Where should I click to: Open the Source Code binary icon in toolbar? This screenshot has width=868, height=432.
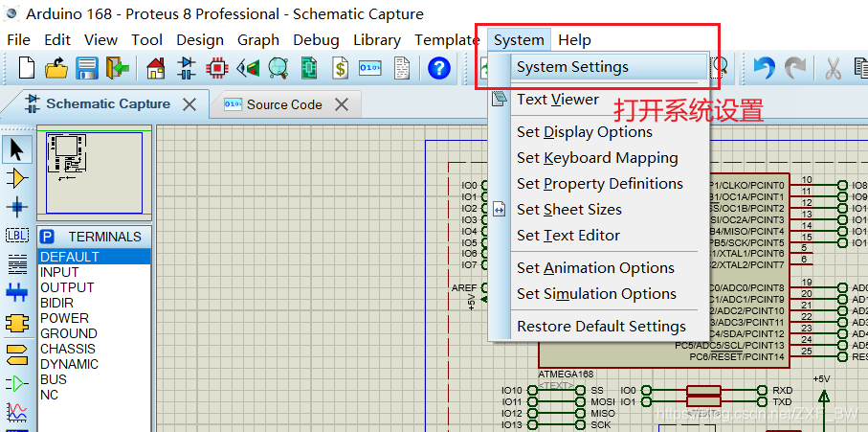[370, 68]
